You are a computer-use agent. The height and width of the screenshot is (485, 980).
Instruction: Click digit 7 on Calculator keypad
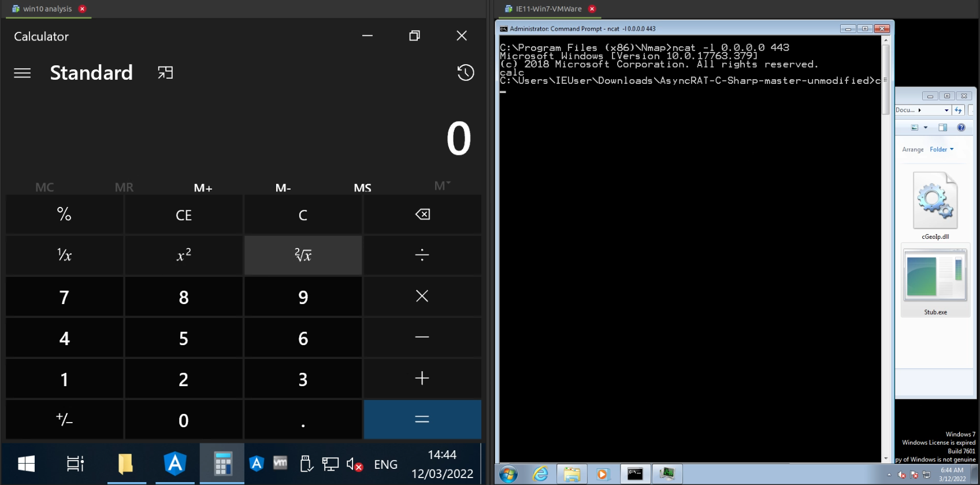(x=64, y=297)
